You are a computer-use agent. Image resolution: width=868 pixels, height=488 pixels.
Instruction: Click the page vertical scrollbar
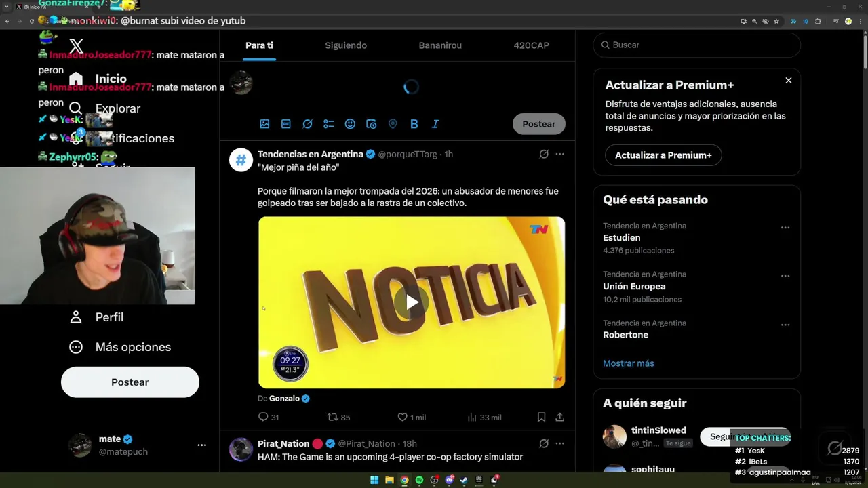pyautogui.click(x=865, y=51)
